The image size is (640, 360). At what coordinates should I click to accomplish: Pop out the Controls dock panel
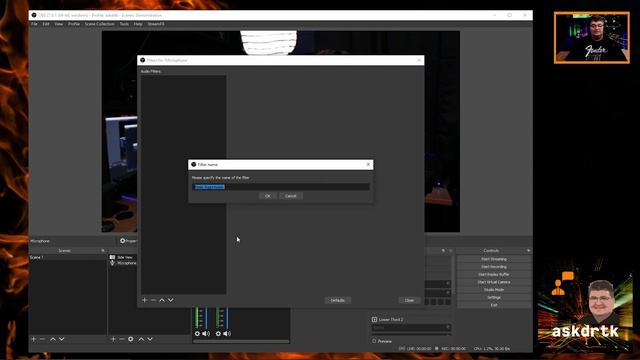click(529, 251)
